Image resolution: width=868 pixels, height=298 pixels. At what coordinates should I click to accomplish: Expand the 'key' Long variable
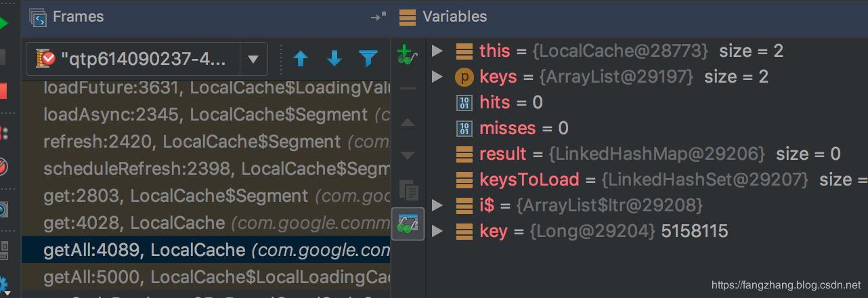click(x=437, y=231)
